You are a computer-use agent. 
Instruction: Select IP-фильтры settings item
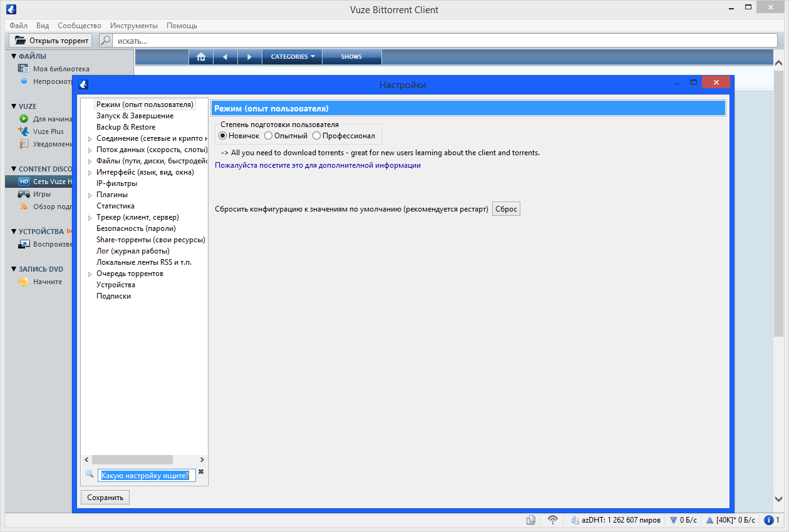[117, 183]
